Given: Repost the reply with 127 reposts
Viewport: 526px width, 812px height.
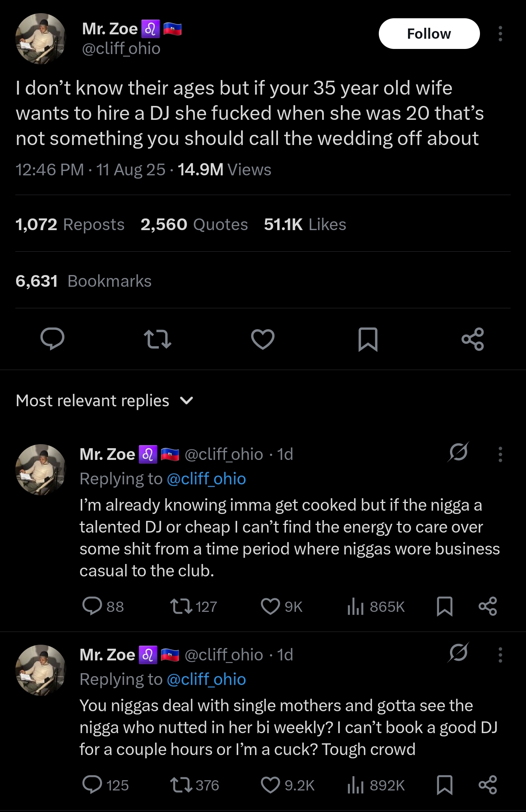Looking at the screenshot, I should [182, 607].
